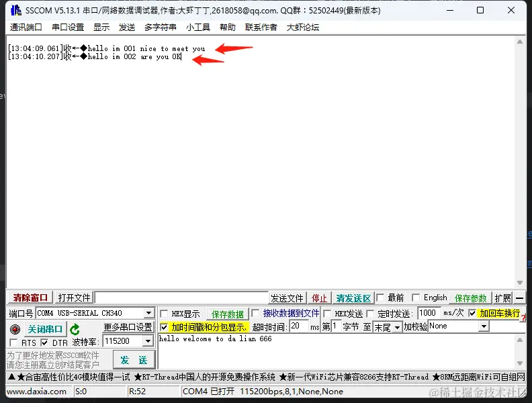Check the English language checkbox
532x403 pixels.
(x=416, y=298)
